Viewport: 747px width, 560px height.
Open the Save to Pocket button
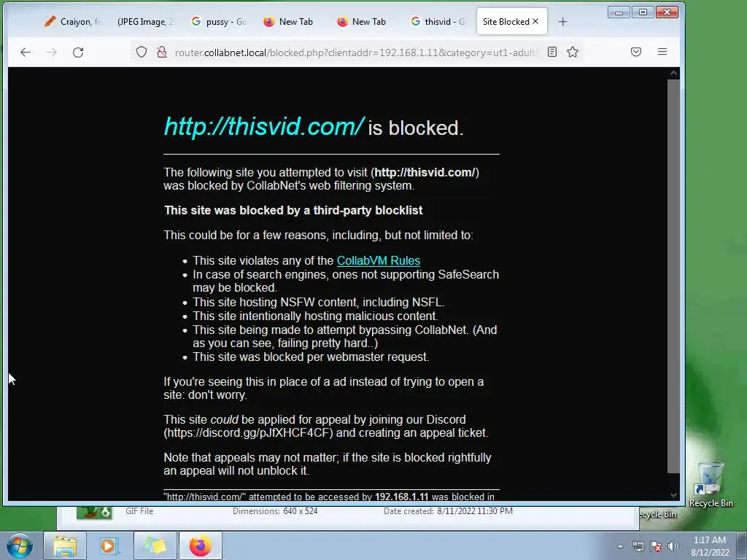click(x=636, y=52)
